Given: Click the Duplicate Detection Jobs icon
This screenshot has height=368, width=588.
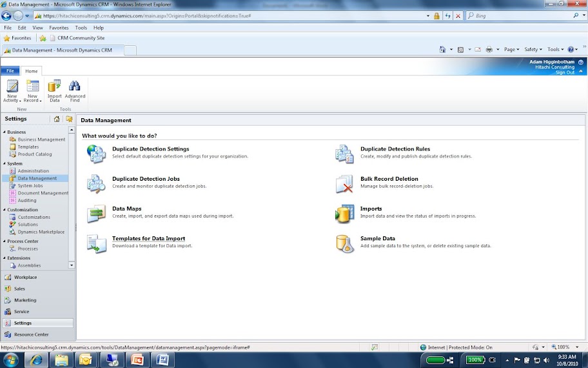Looking at the screenshot, I should [96, 184].
